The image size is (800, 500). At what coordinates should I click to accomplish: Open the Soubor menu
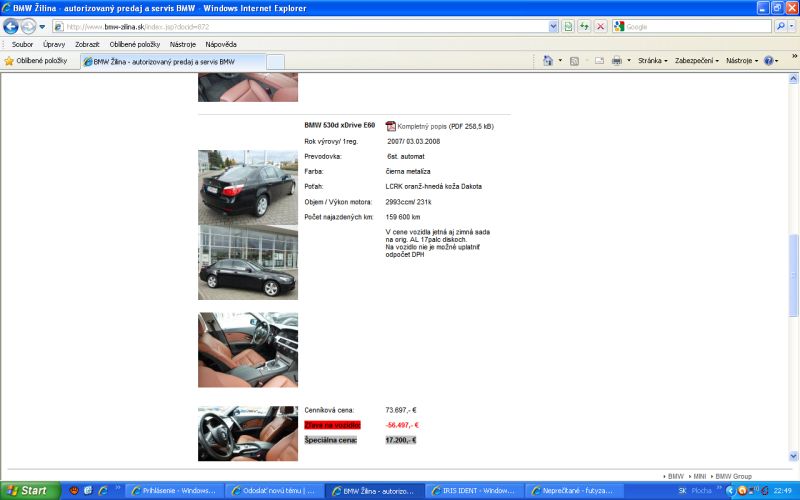(x=22, y=44)
